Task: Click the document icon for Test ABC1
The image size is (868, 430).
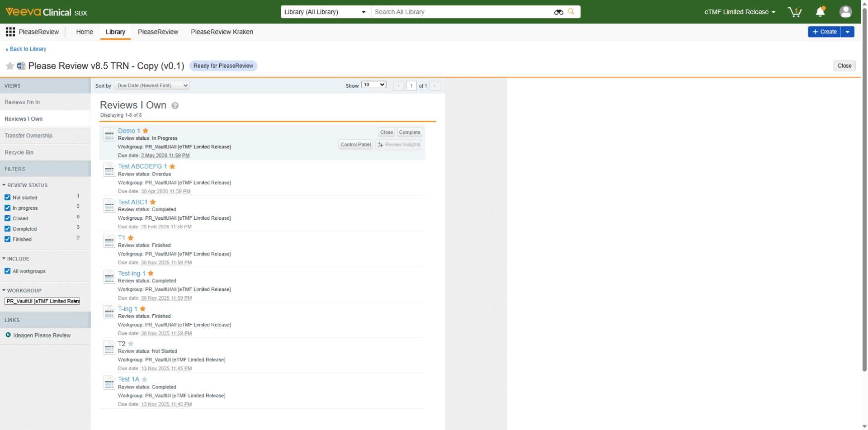Action: tap(109, 205)
